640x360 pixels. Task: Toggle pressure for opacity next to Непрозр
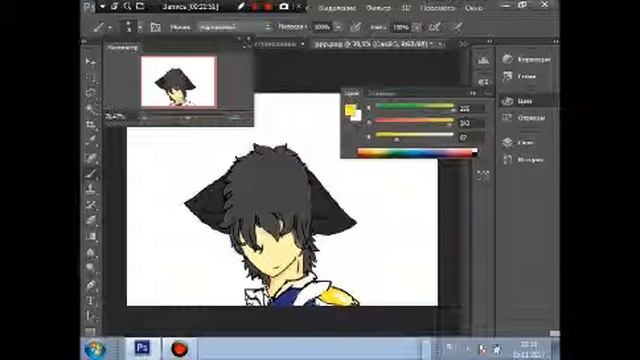point(356,27)
